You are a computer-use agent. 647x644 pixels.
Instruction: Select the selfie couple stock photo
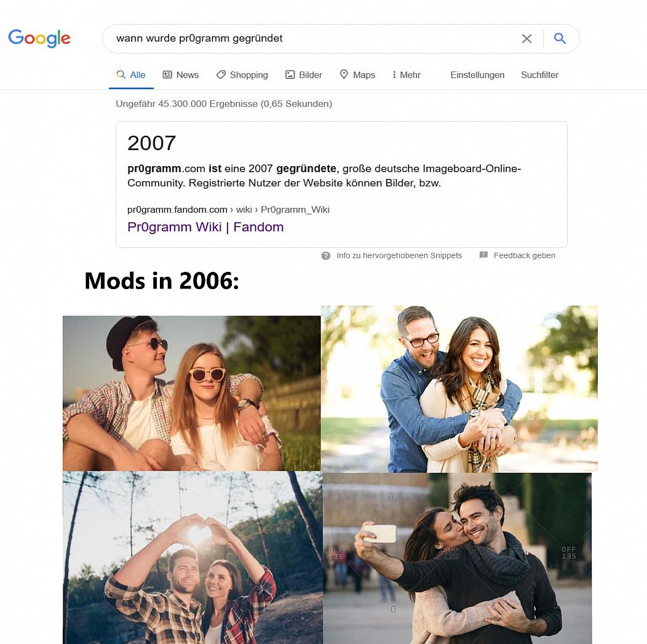(457, 558)
